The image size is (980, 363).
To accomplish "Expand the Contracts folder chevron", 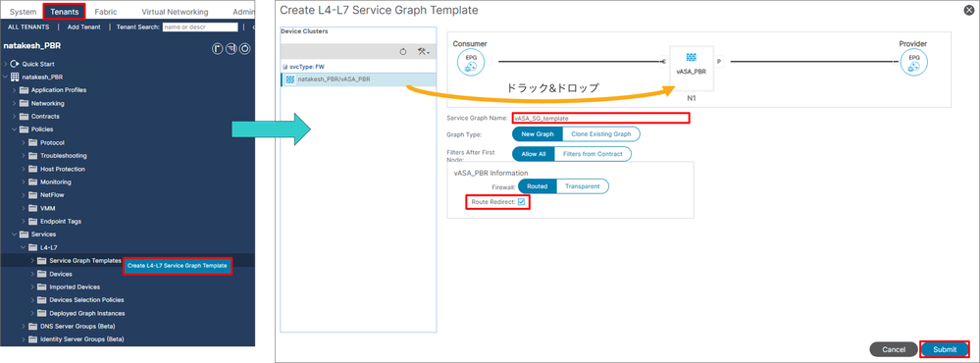I will point(15,116).
